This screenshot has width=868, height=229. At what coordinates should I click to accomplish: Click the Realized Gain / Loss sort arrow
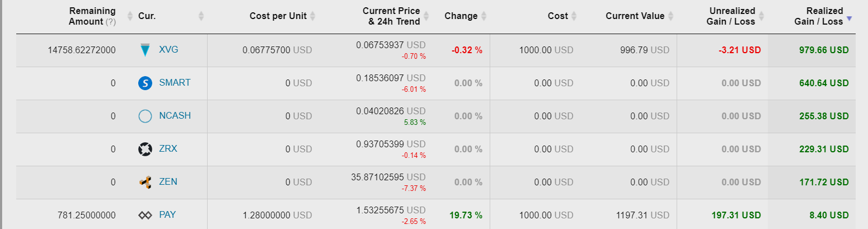[x=849, y=18]
